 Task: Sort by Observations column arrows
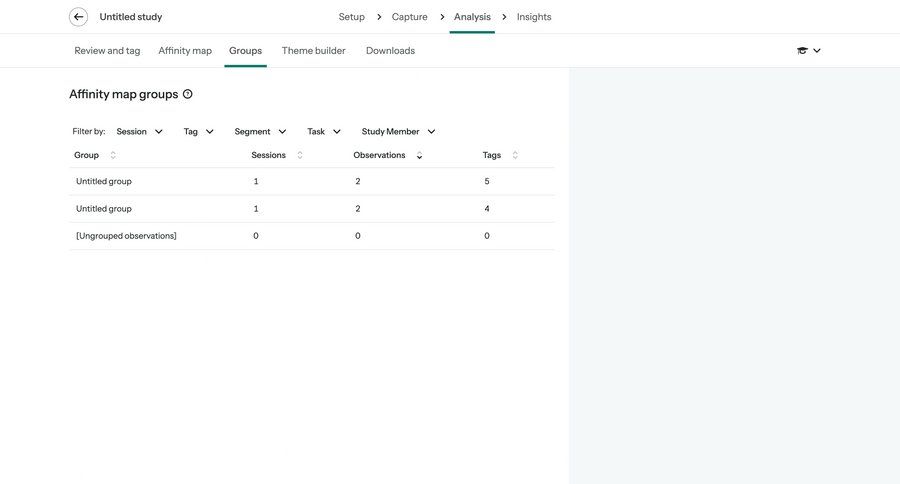click(419, 155)
